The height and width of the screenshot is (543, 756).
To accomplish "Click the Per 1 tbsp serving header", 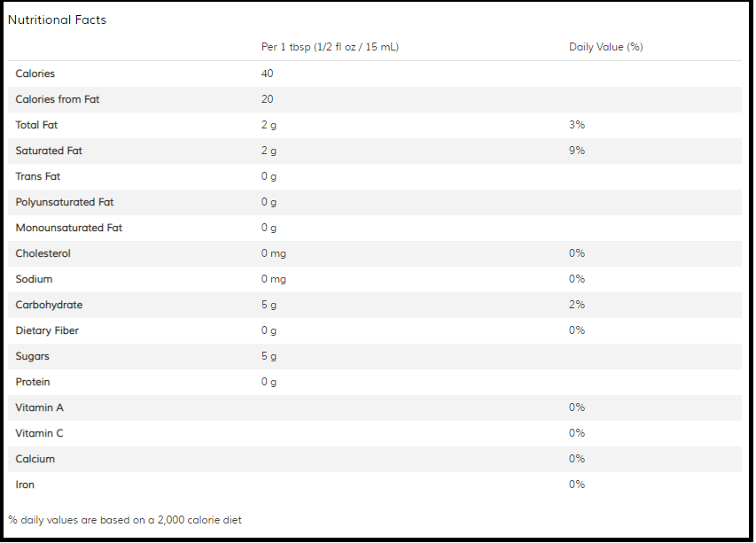I will [331, 47].
